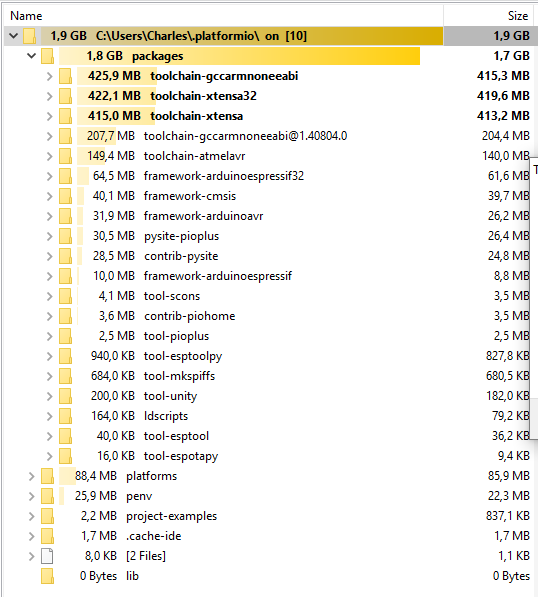Click folder icon of tool-esptool
Screen dimensions: 538x597
click(x=65, y=436)
